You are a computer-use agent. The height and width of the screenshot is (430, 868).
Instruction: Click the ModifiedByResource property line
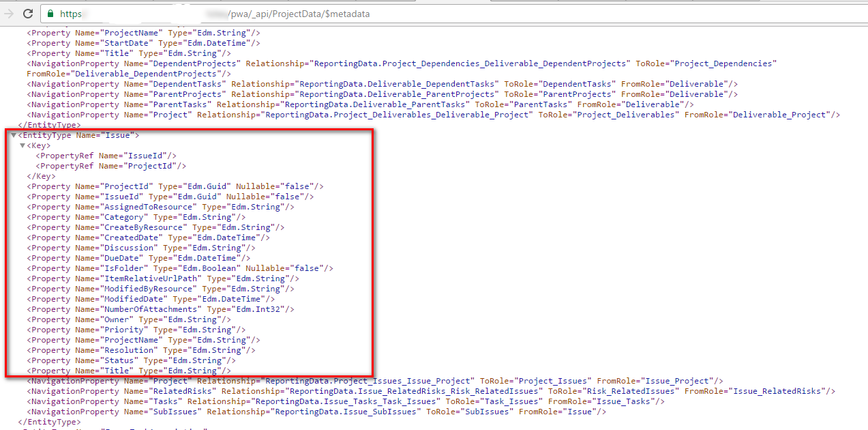pos(161,289)
